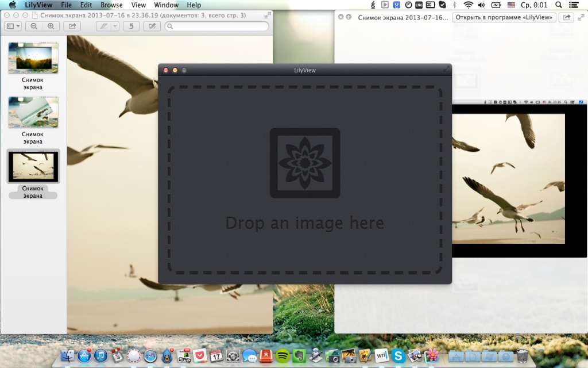Click the Wi-Fi icon in menu bar
Viewport: 588px width, 368px height.
(x=469, y=5)
